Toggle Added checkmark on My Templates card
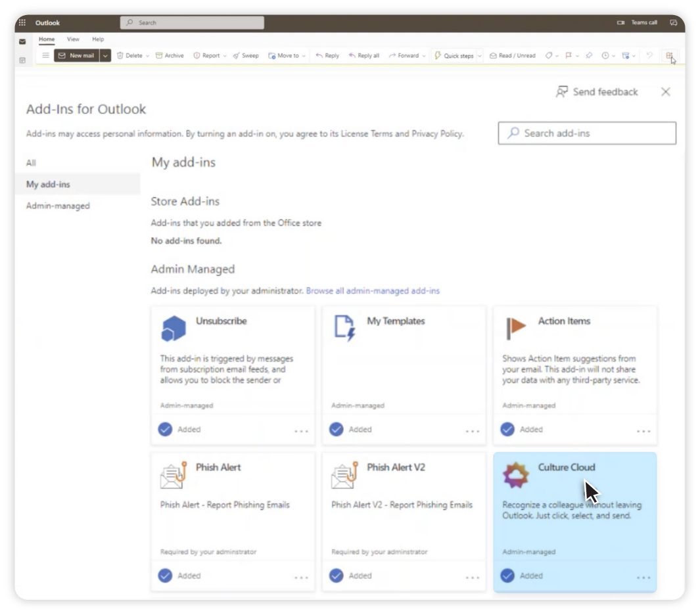The width and height of the screenshot is (700, 615). point(336,429)
